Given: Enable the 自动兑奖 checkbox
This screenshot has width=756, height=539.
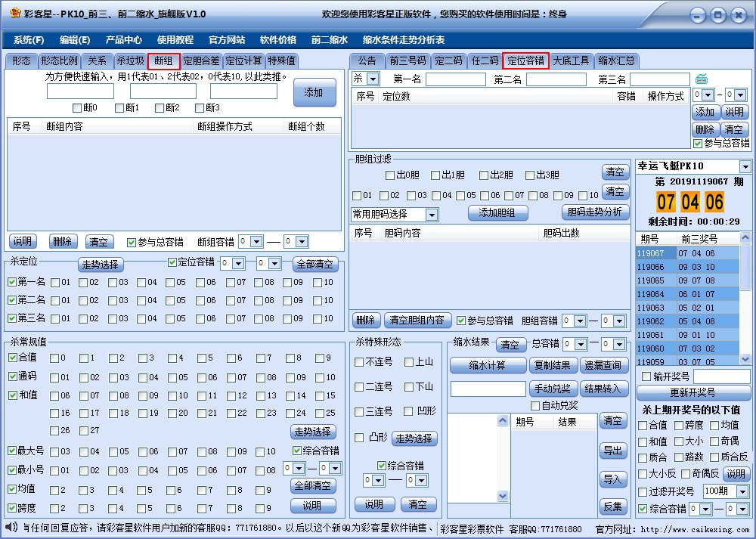Looking at the screenshot, I should click(x=534, y=406).
